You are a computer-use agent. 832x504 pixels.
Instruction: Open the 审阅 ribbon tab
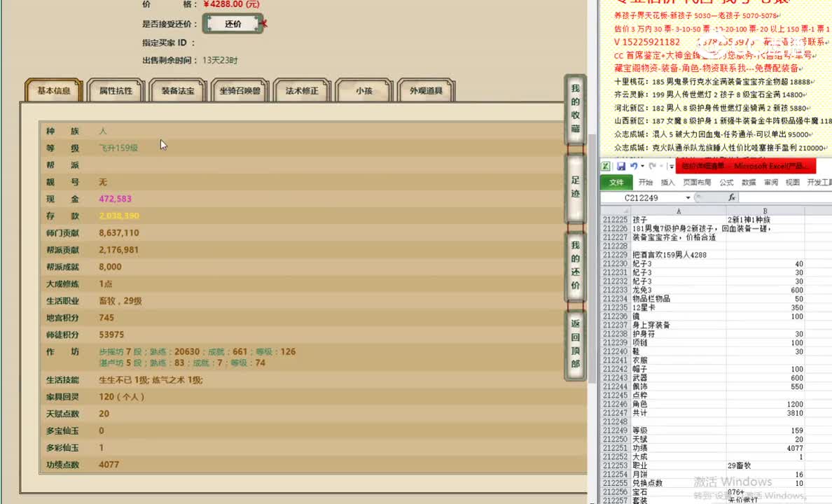[x=770, y=183]
